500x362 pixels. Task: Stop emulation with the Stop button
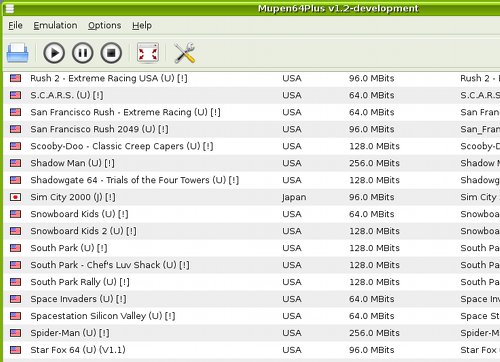111,53
